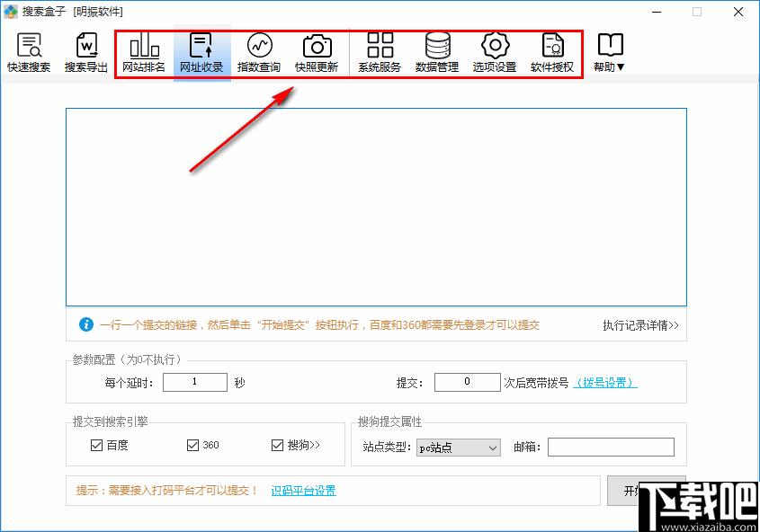Viewport: 760px width, 532px height.
Task: Click the 搜索盒子 app icon in title bar
Action: point(11,11)
